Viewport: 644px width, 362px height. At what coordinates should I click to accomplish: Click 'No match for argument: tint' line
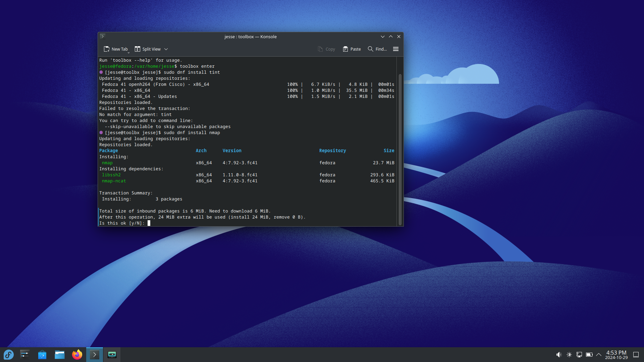tap(136, 115)
